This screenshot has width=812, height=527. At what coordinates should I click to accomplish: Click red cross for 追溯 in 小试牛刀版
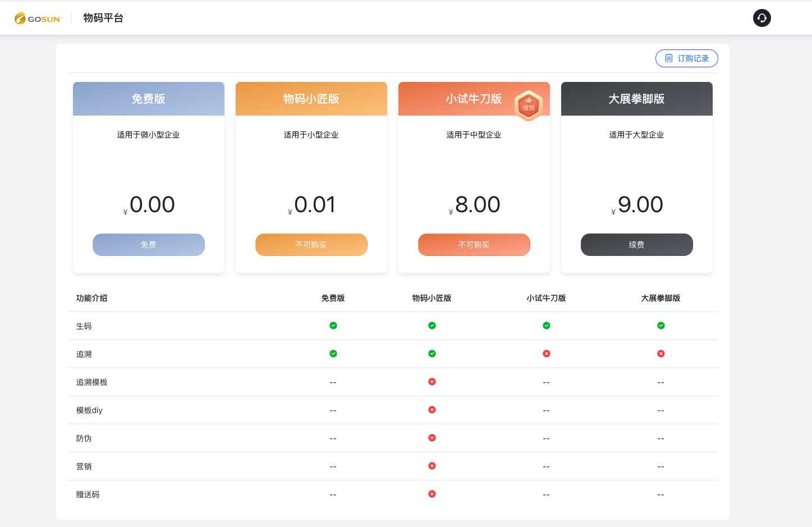pos(547,354)
